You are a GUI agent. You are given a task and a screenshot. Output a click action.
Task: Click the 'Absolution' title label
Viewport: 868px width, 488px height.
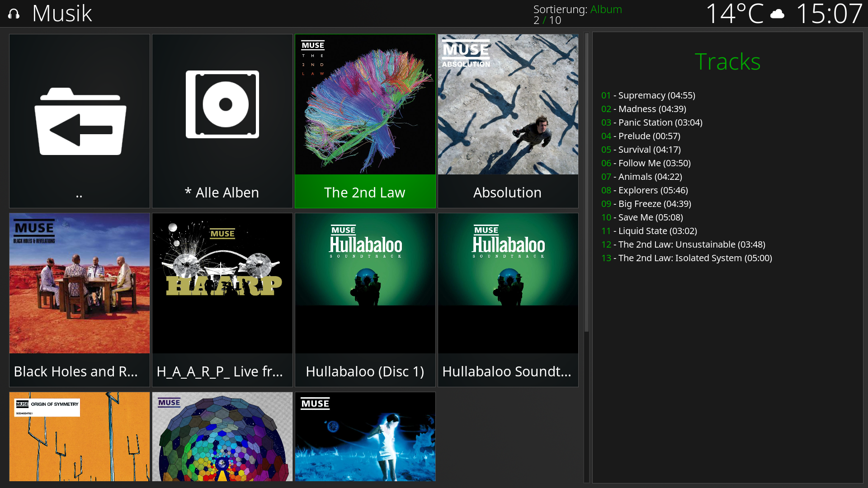pos(507,192)
